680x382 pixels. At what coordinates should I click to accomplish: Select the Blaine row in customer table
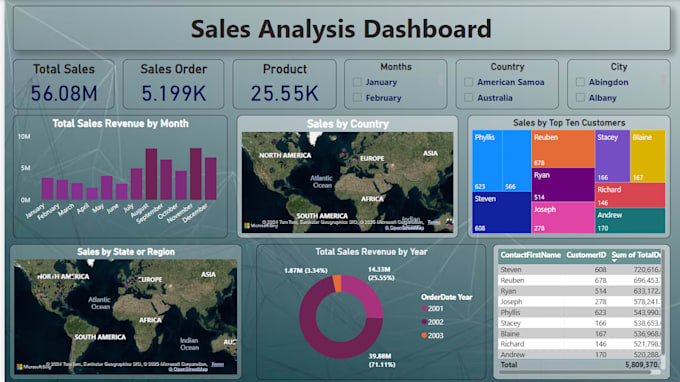[580, 333]
